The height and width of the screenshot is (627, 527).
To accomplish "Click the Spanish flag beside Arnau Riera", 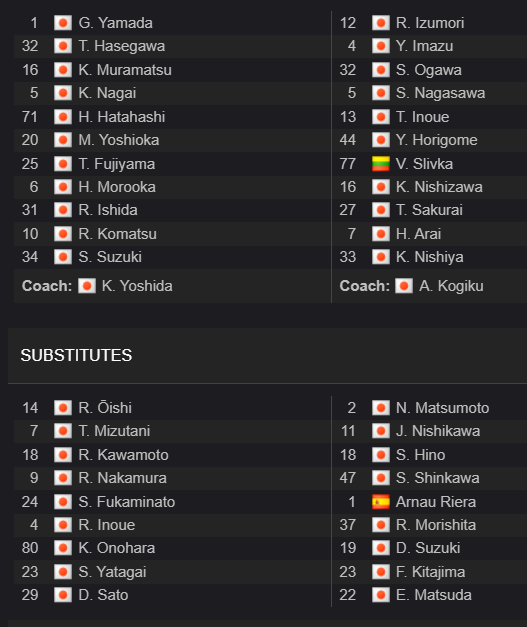I will 381,502.
